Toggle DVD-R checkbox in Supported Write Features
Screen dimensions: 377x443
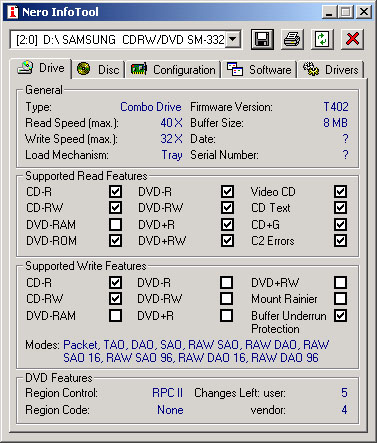click(227, 282)
